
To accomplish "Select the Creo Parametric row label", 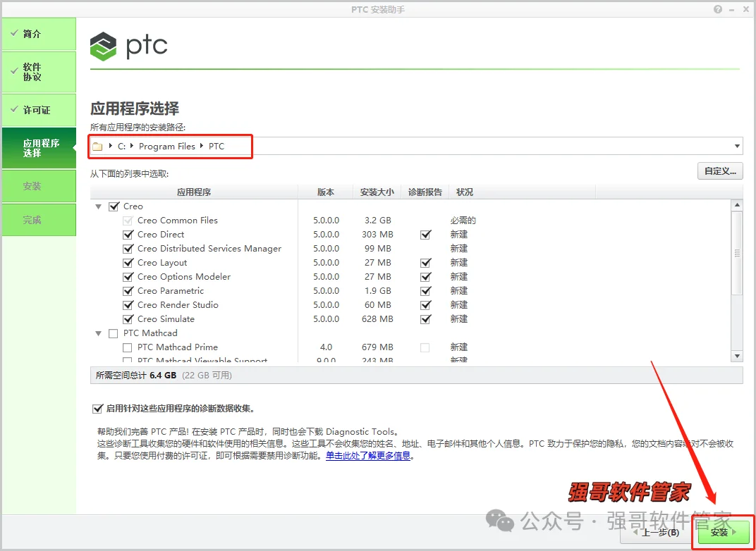I will pos(170,291).
